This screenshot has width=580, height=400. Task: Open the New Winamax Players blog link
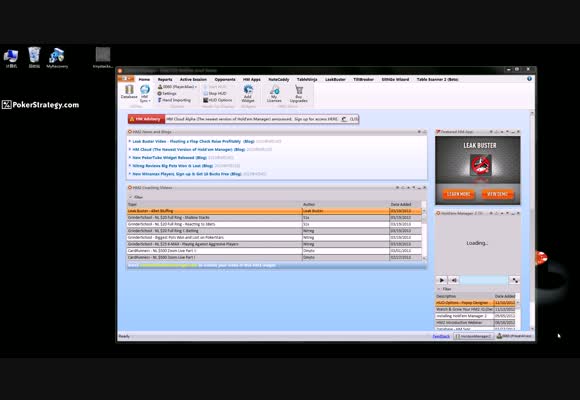pyautogui.click(x=187, y=174)
